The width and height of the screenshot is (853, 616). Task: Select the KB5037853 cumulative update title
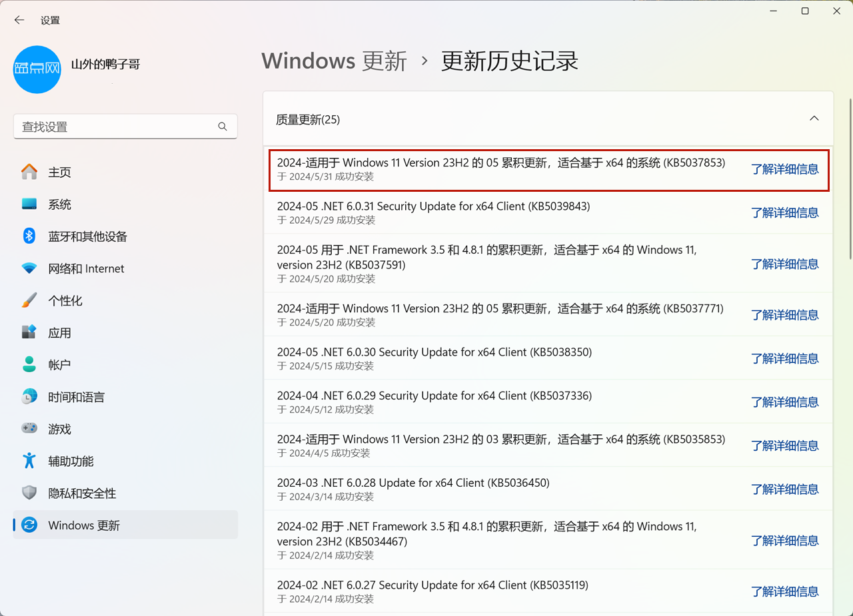point(501,162)
